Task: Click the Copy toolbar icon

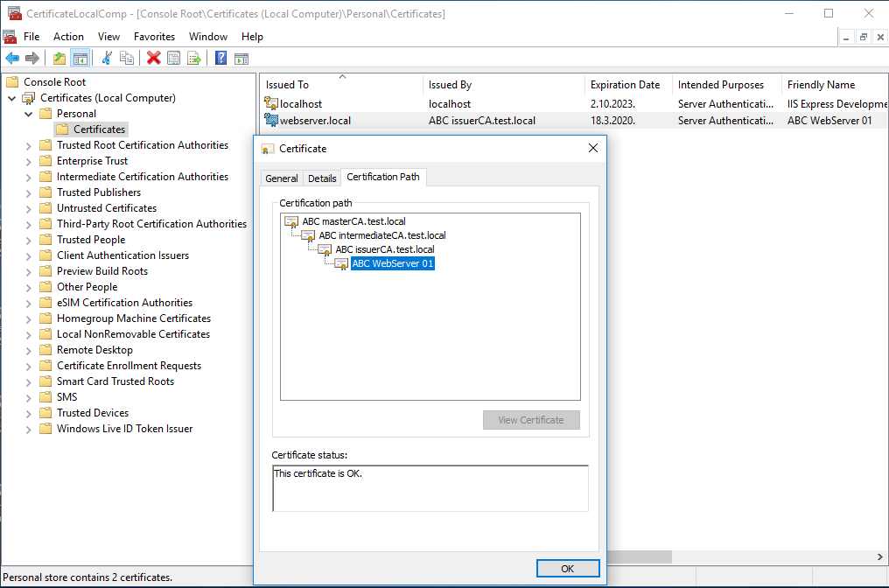Action: coord(127,58)
